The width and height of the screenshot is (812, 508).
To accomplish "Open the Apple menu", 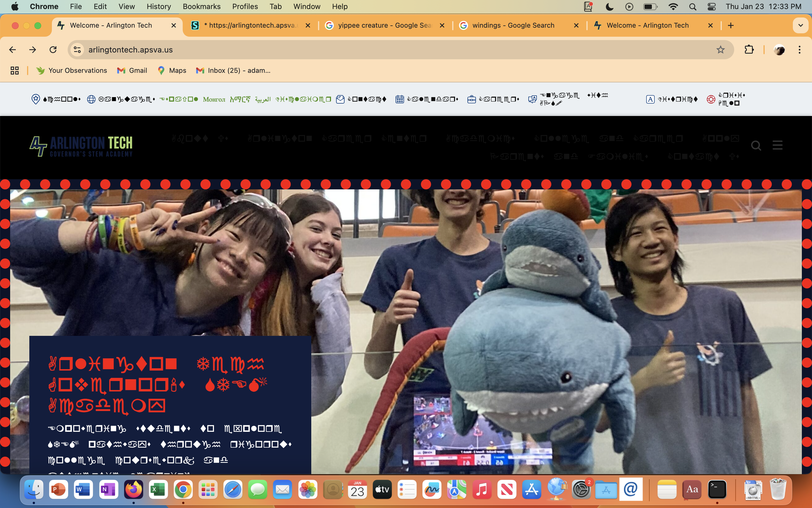I will click(15, 7).
